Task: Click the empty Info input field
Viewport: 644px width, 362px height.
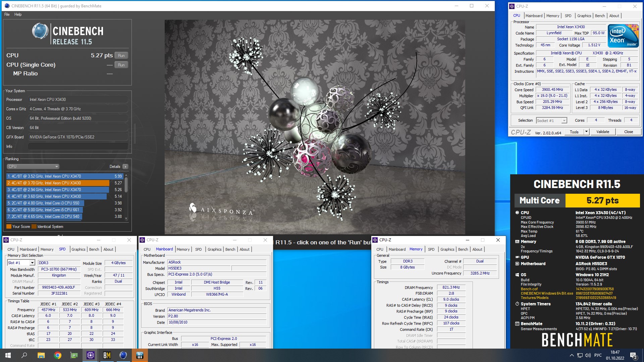Action: click(x=78, y=146)
